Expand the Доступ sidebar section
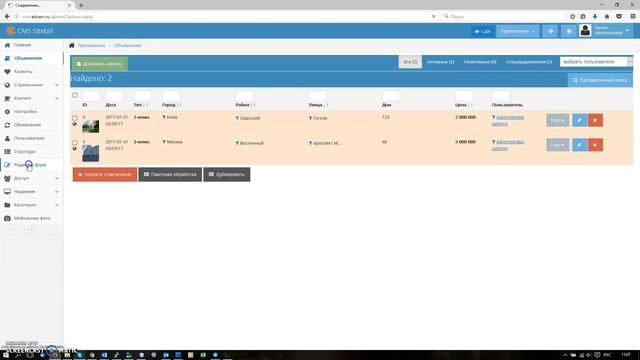The width and height of the screenshot is (640, 360). point(31,178)
